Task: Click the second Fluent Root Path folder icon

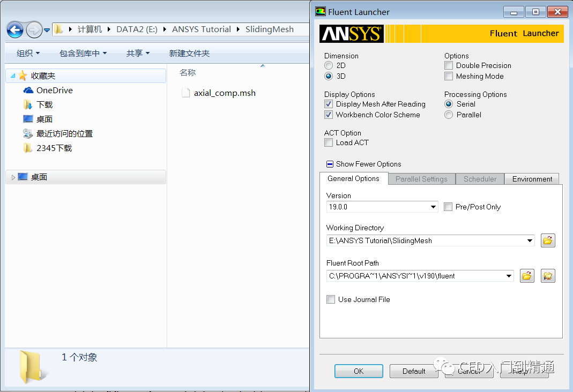Action: coord(548,276)
